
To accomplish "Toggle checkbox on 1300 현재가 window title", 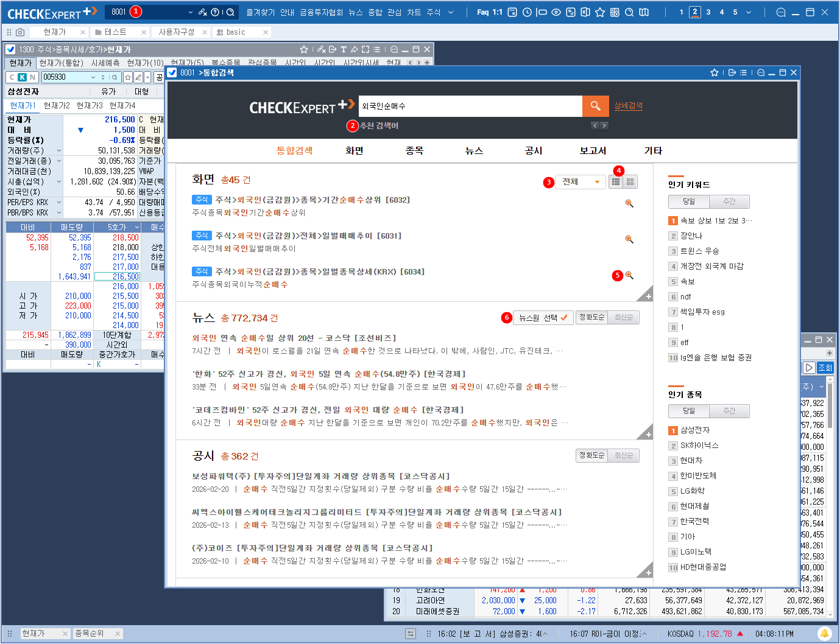I will (10, 49).
